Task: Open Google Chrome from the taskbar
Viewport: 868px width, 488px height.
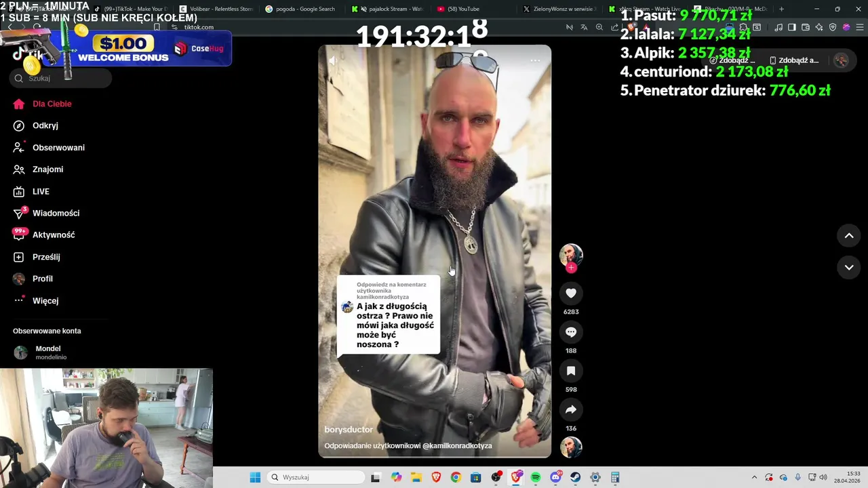Action: 456,477
